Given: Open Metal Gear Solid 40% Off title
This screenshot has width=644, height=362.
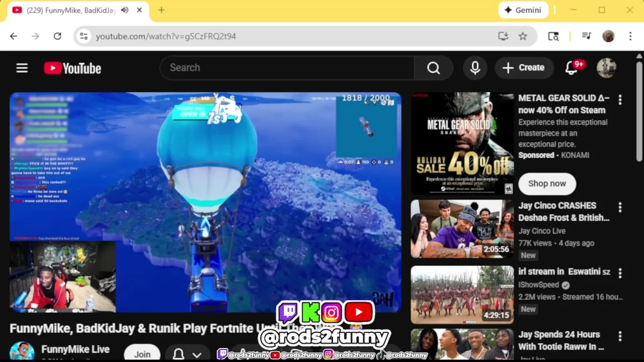Looking at the screenshot, I should [x=563, y=104].
